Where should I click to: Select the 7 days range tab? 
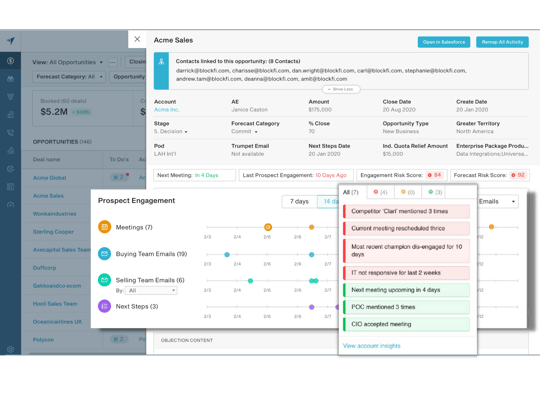point(299,202)
